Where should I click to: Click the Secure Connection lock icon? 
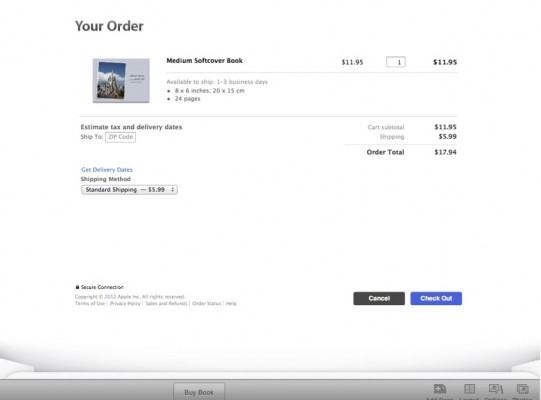pos(77,287)
